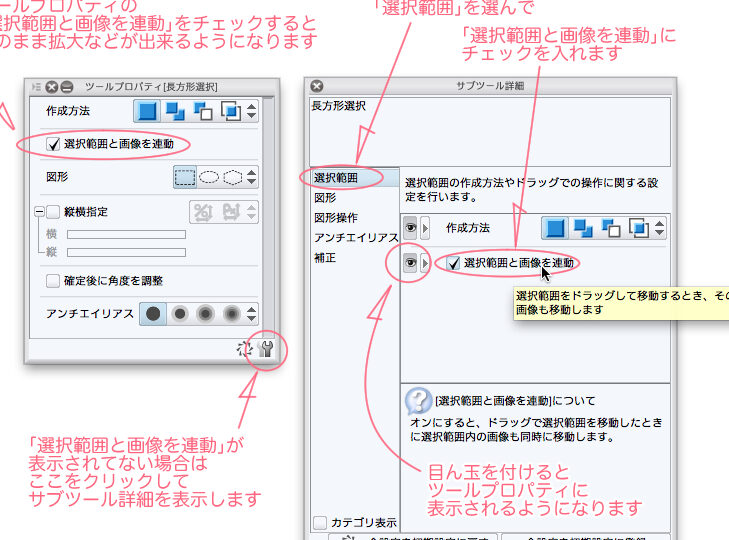Select 図形 category in Sub Tool Detail list
The height and width of the screenshot is (540, 729).
point(355,198)
